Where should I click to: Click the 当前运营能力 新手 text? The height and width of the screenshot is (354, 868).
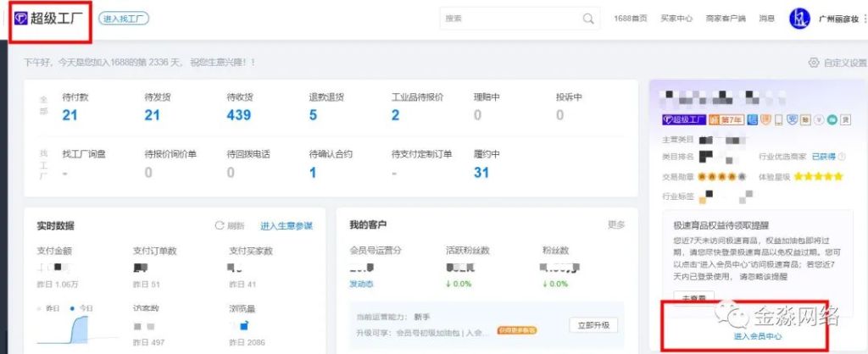[393, 317]
